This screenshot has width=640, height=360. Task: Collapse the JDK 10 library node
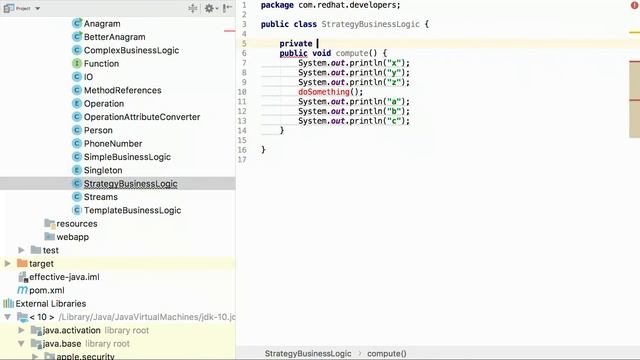pos(7,317)
